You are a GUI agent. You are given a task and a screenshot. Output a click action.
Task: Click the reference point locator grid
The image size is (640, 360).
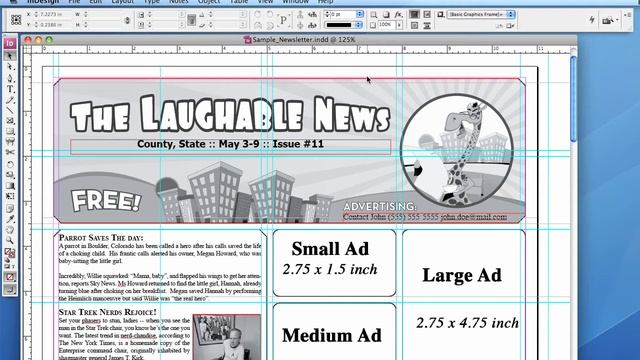(16, 20)
